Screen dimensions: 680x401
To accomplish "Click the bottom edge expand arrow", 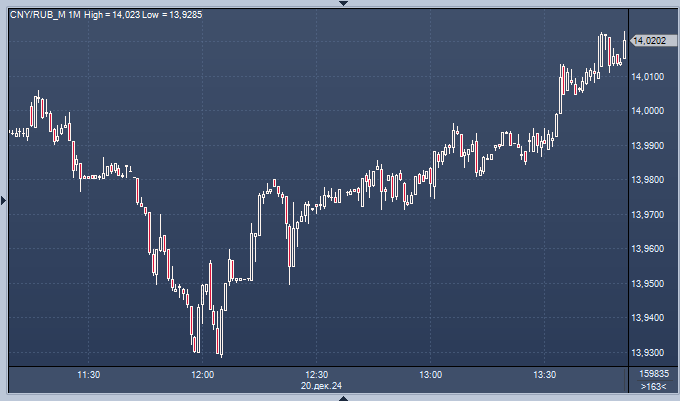I will [x=343, y=397].
